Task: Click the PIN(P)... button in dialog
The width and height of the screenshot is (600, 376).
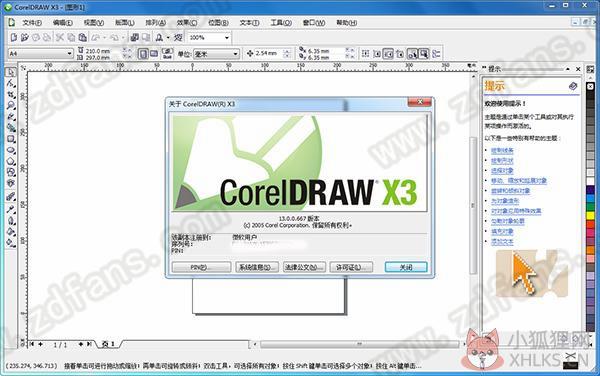Action: tap(201, 267)
